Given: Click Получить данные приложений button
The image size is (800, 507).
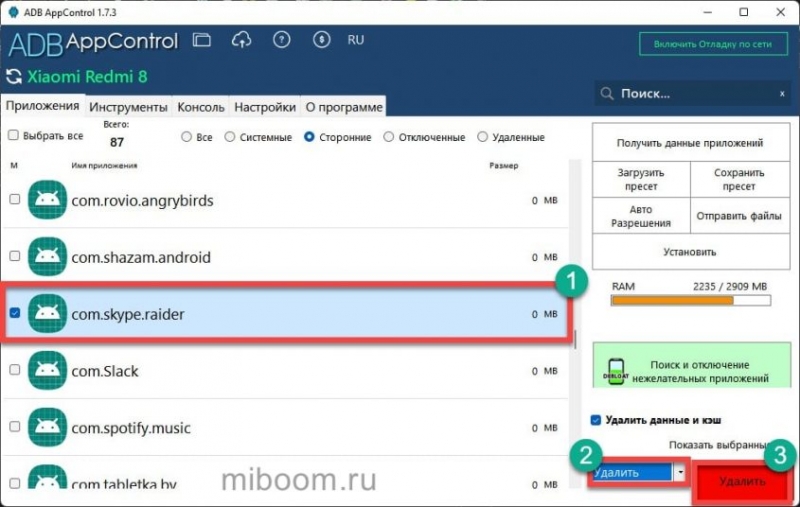Looking at the screenshot, I should (690, 143).
